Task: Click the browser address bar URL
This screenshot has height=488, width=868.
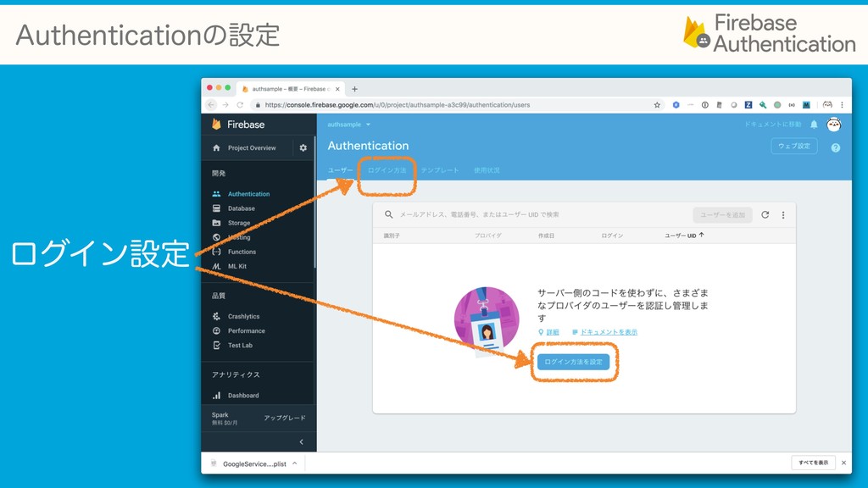Action: [397, 104]
